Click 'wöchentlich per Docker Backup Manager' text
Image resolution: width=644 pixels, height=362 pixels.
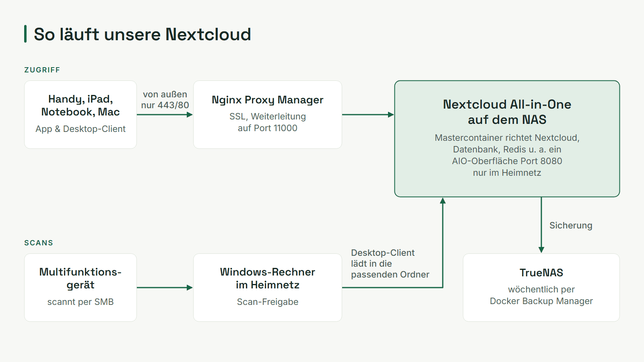(x=541, y=295)
